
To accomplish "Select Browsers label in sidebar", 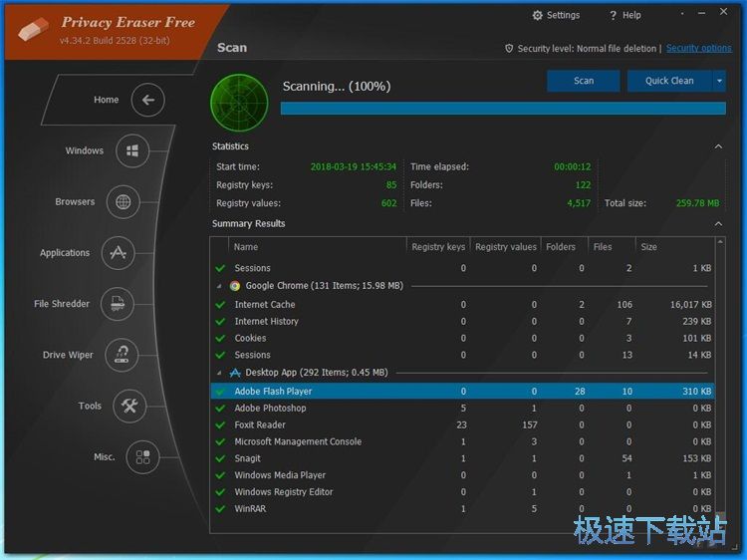I will (75, 201).
